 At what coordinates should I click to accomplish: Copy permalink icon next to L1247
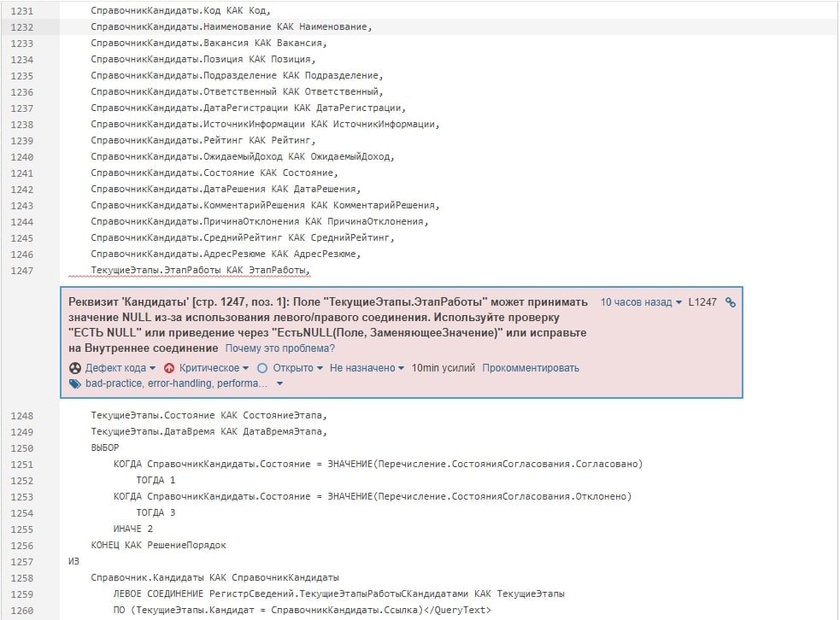730,302
